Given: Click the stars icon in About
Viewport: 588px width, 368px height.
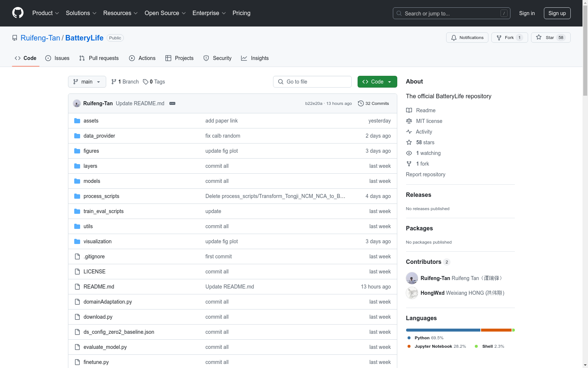Looking at the screenshot, I should 409,142.
